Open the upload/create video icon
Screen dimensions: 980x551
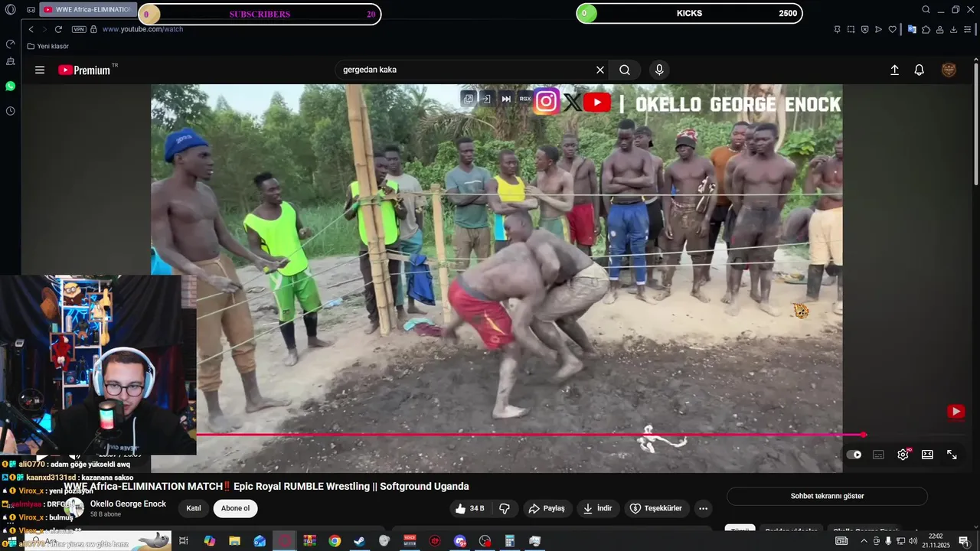(894, 70)
